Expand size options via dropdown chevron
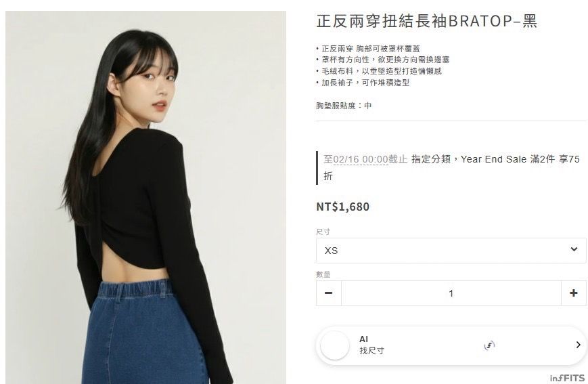The height and width of the screenshot is (384, 588). tap(574, 250)
